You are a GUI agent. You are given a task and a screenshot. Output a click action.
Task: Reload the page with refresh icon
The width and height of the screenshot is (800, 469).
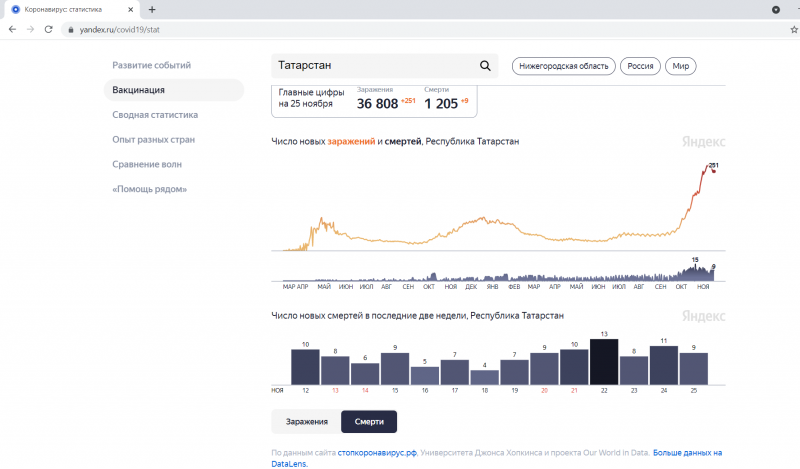tap(48, 30)
